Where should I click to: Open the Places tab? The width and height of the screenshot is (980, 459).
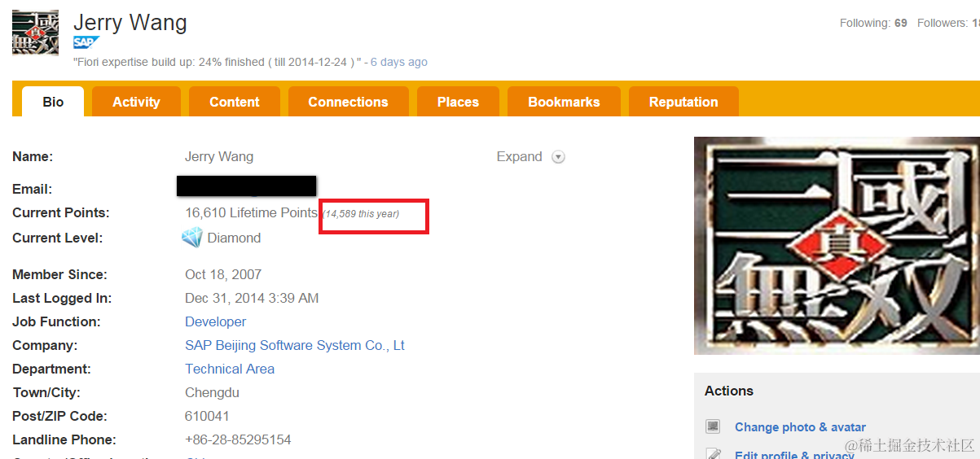click(x=458, y=102)
